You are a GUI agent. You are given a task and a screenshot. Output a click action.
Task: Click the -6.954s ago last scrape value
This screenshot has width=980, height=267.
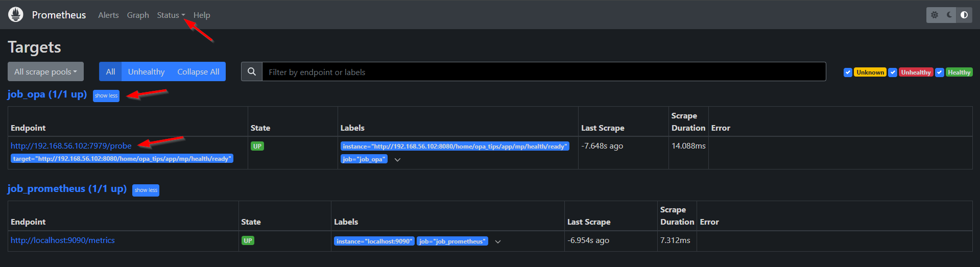(x=588, y=240)
